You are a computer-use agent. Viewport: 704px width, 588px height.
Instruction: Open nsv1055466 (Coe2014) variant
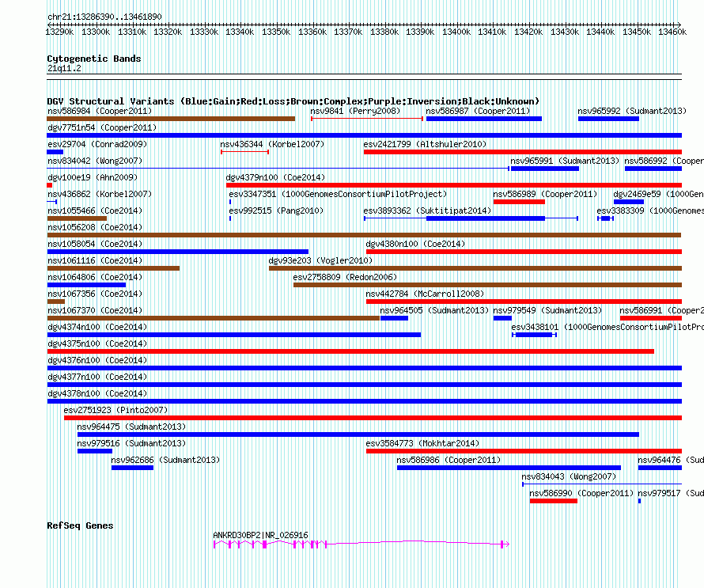77,218
